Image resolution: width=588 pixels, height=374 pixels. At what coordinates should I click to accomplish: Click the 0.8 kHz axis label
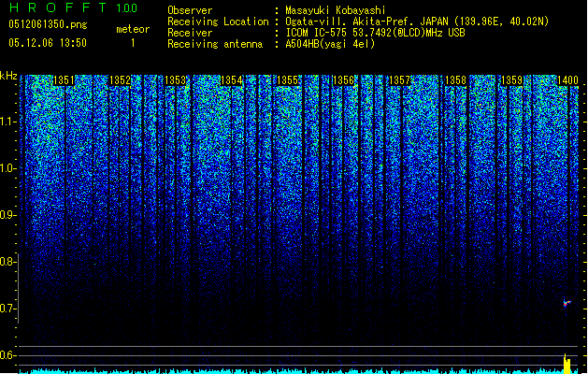pos(8,262)
